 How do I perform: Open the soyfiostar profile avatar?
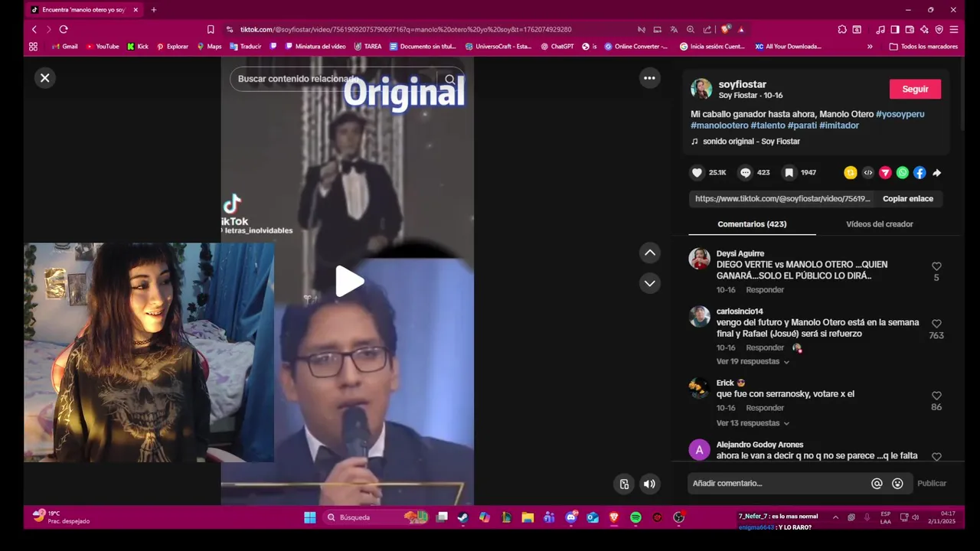click(x=701, y=89)
